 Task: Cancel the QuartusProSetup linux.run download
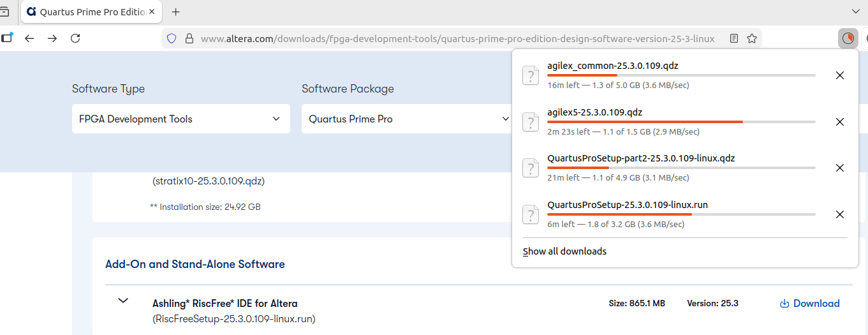pyautogui.click(x=839, y=214)
